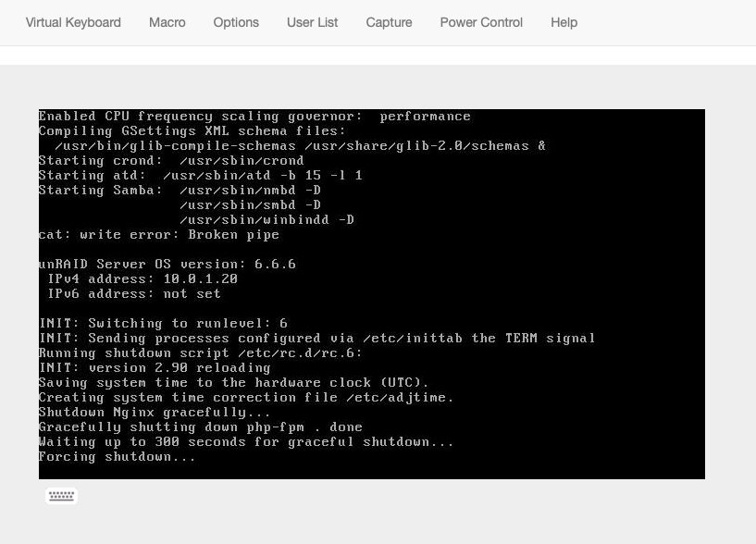The width and height of the screenshot is (756, 544).
Task: Click 'Saving system time to the hardware clock' line
Action: (x=233, y=382)
